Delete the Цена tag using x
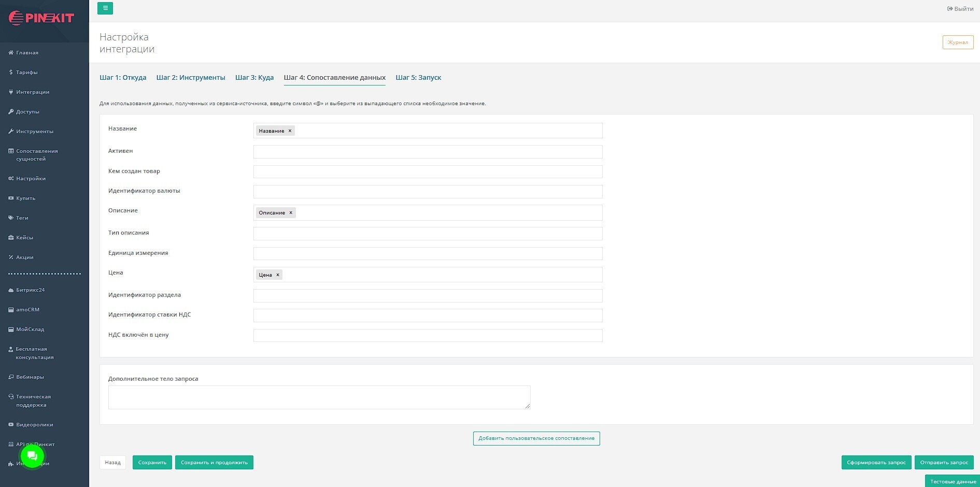This screenshot has height=487, width=980. pos(278,275)
